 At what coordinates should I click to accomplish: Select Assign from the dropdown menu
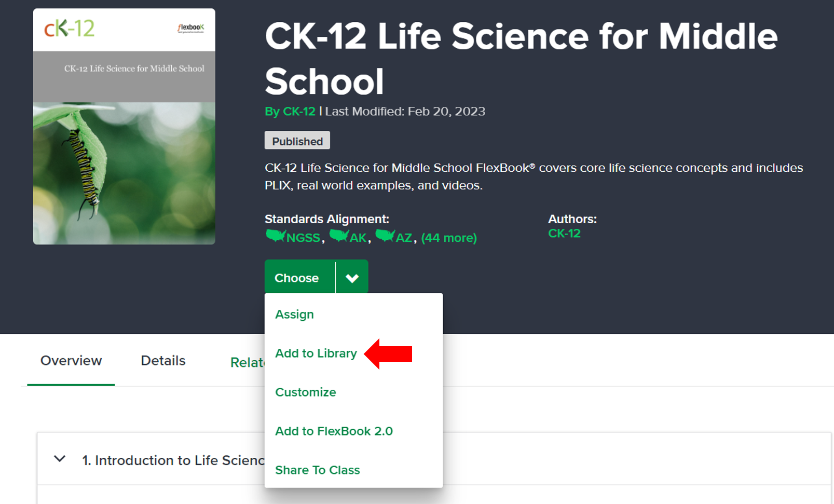click(x=294, y=315)
